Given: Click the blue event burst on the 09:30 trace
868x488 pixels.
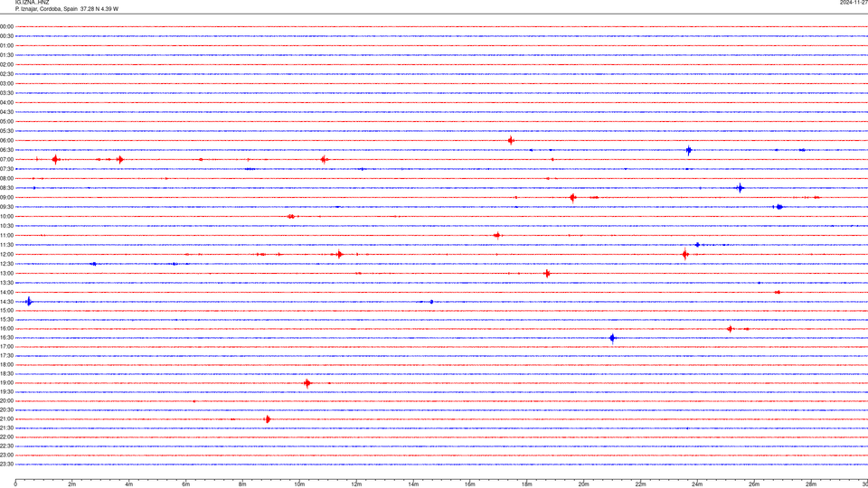Looking at the screenshot, I should click(778, 207).
